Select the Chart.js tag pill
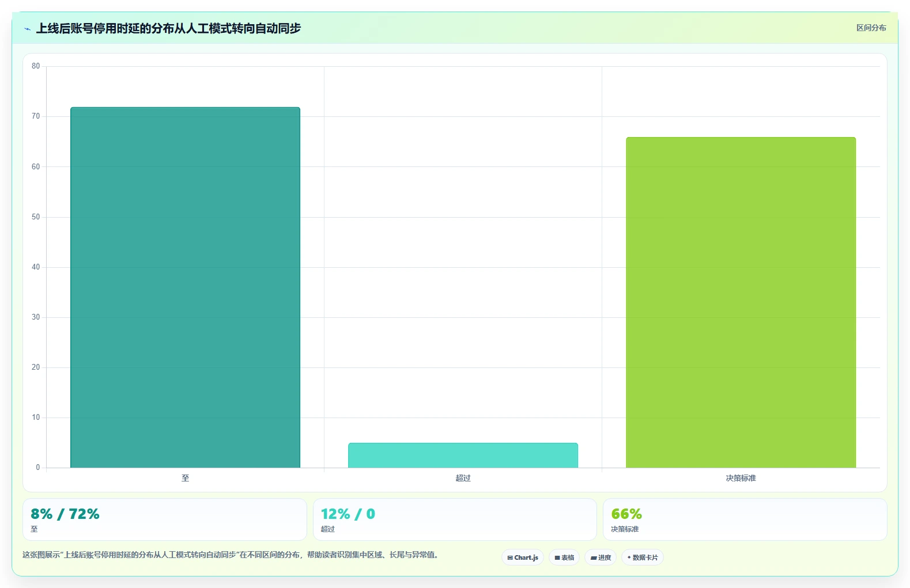This screenshot has height=588, width=910. [523, 557]
